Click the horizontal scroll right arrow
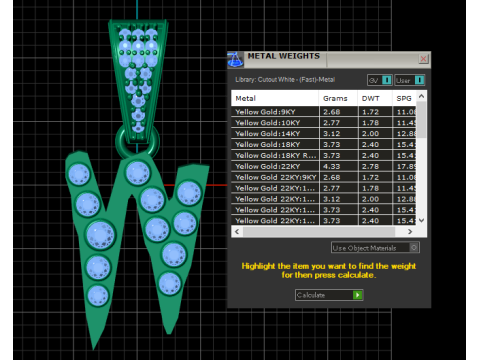Viewport: 480px width, 360px height. coord(410,231)
